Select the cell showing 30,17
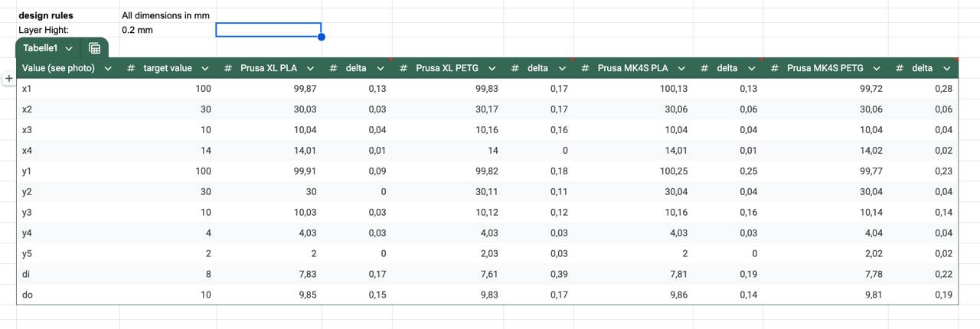The height and width of the screenshot is (329, 980). click(x=448, y=109)
